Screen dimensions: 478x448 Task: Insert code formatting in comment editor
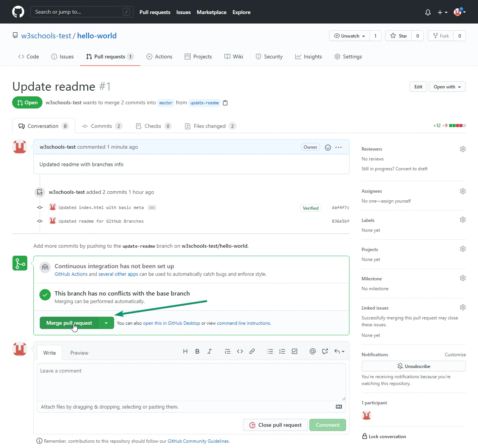tap(240, 352)
